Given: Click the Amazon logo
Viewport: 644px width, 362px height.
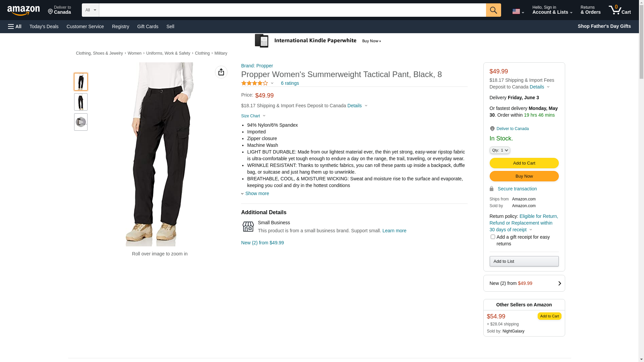Looking at the screenshot, I should click(23, 11).
